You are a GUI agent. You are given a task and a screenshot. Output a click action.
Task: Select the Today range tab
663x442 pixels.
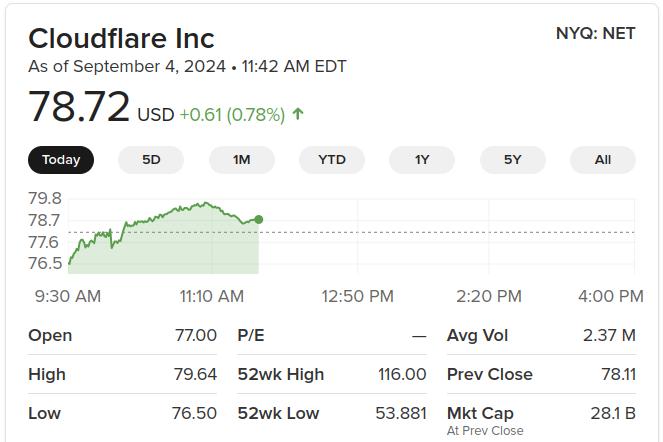coord(61,160)
